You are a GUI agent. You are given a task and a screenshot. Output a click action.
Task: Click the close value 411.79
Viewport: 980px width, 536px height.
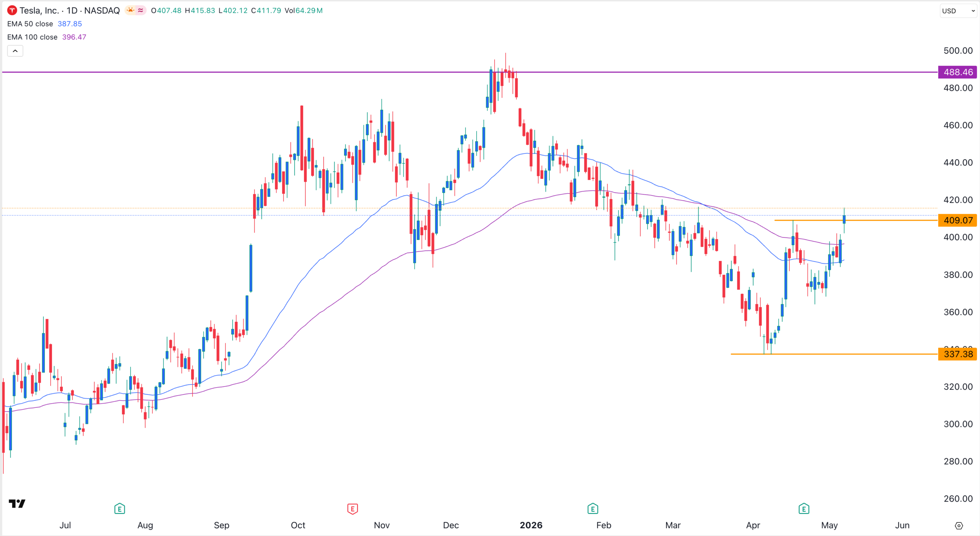pyautogui.click(x=269, y=11)
